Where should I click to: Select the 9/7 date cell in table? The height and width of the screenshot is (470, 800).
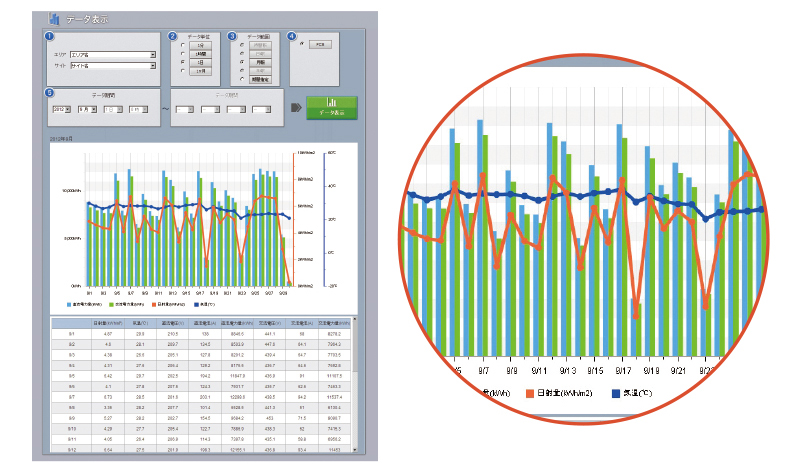pos(72,397)
